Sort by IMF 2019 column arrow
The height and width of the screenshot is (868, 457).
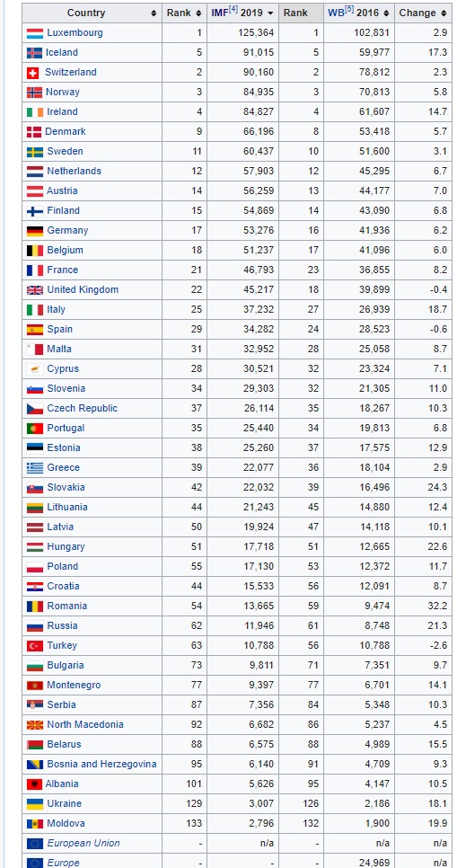click(x=270, y=13)
